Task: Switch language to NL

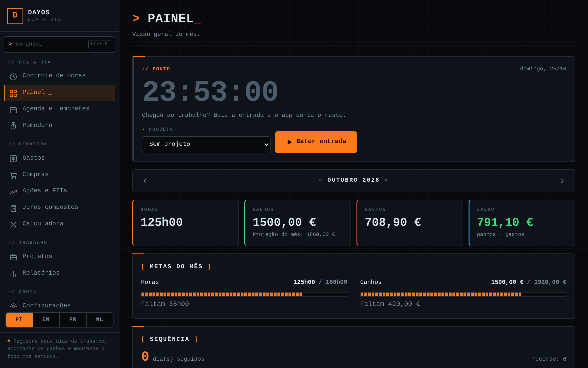Action: (100, 320)
